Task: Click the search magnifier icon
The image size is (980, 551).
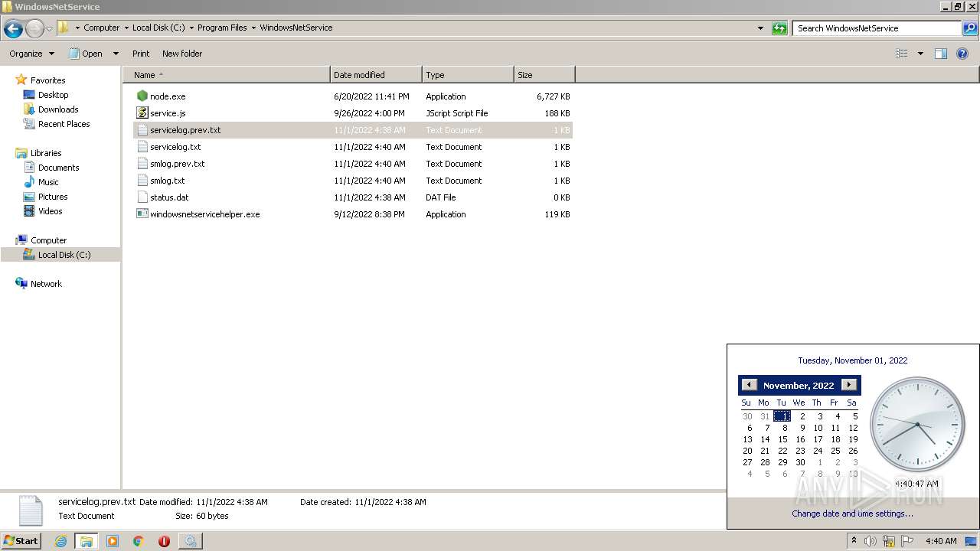Action: pyautogui.click(x=970, y=28)
